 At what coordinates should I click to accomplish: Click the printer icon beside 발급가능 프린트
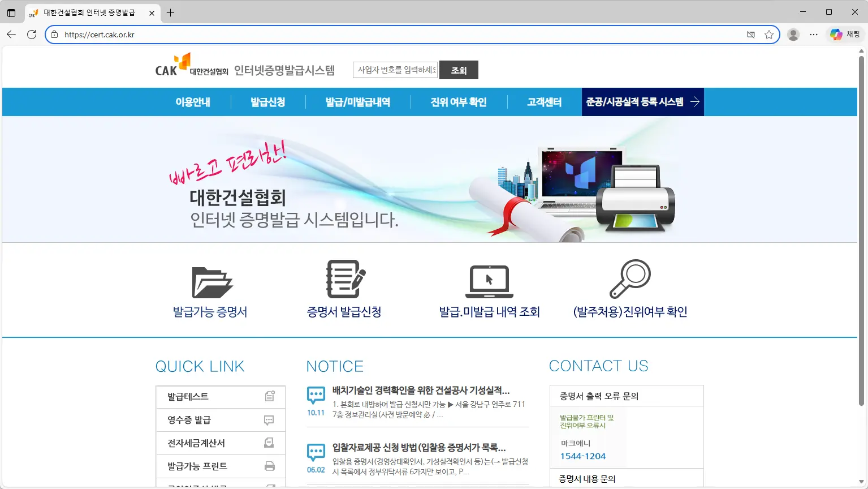coord(270,465)
